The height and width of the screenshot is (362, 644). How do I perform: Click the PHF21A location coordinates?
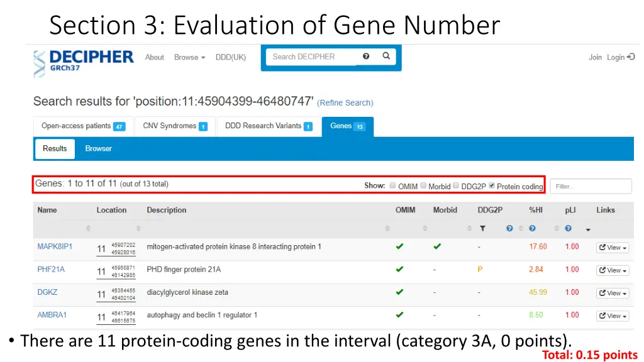(116, 271)
